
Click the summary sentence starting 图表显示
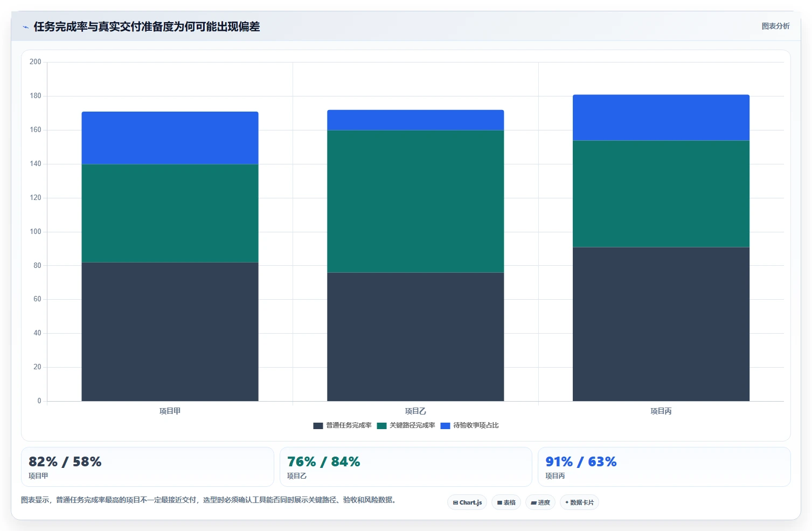(x=210, y=500)
